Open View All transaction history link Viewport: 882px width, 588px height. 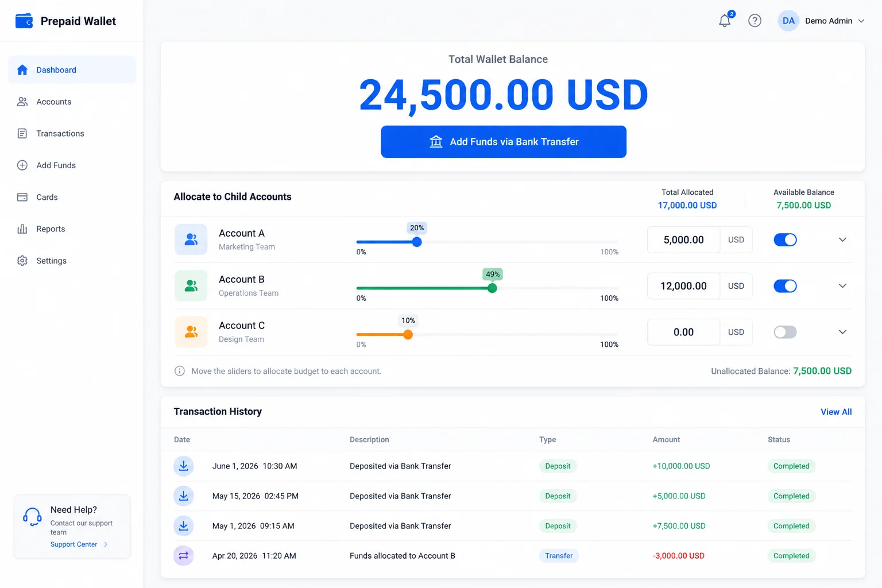[x=836, y=412]
